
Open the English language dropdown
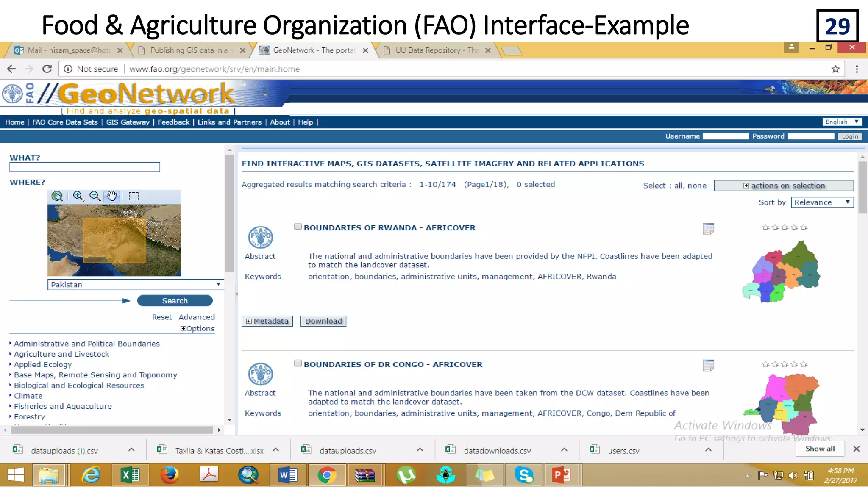click(842, 122)
